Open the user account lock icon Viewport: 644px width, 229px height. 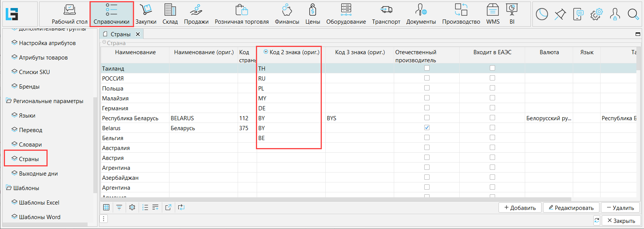(615, 15)
